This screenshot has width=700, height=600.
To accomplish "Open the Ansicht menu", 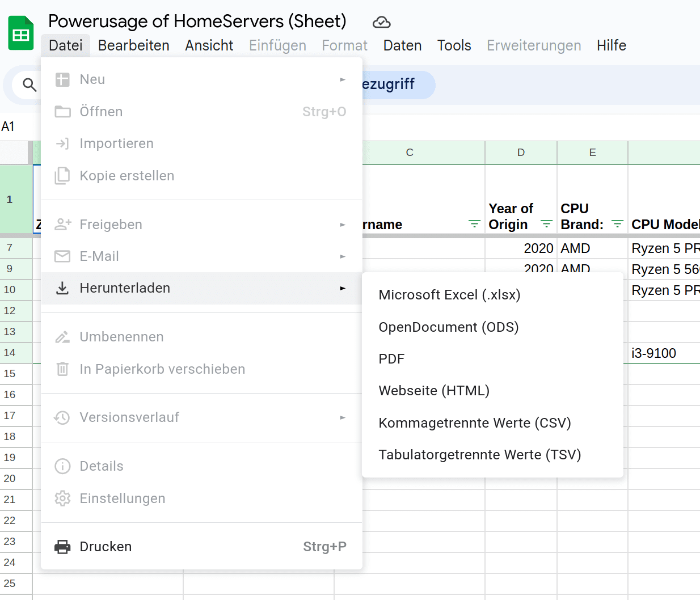I will [x=209, y=45].
